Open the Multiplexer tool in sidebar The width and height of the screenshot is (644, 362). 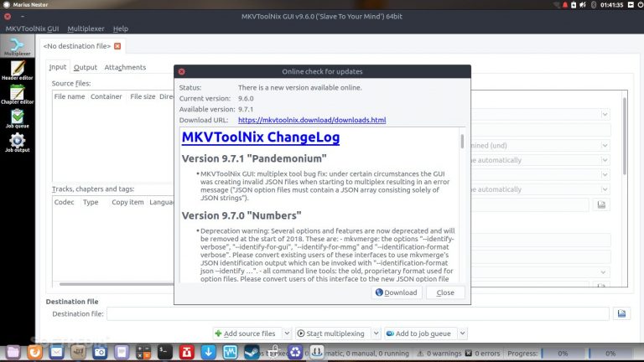coord(18,46)
